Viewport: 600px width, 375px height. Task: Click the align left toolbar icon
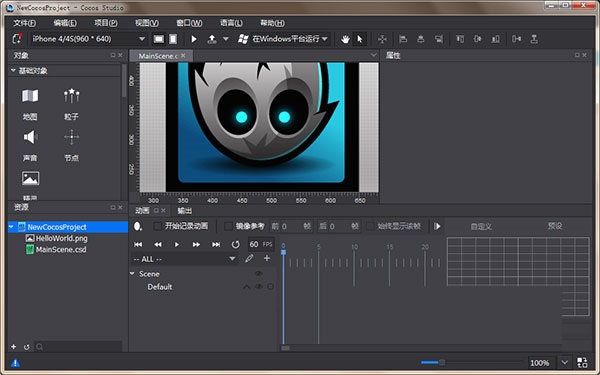click(403, 39)
